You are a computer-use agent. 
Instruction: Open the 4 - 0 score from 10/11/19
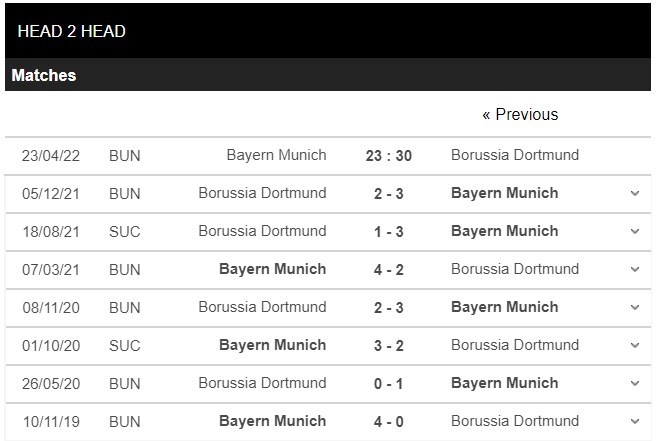[x=389, y=421]
